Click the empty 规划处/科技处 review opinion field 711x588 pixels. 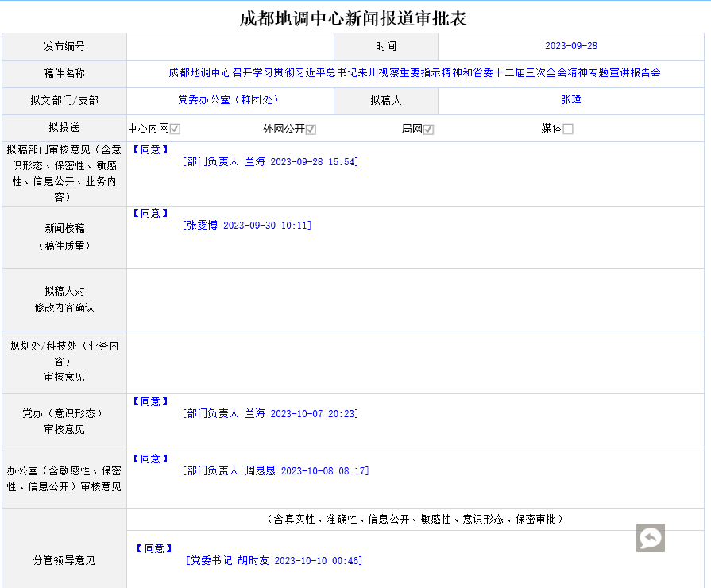point(415,362)
